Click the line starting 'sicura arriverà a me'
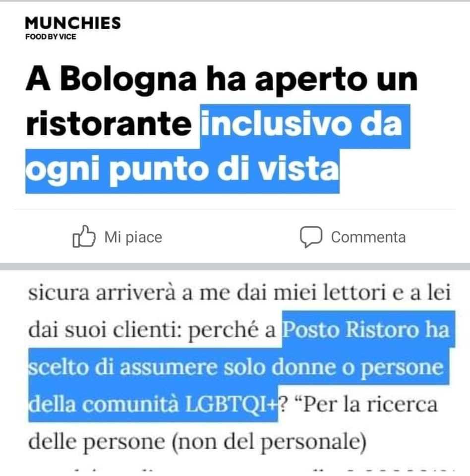 (239, 293)
